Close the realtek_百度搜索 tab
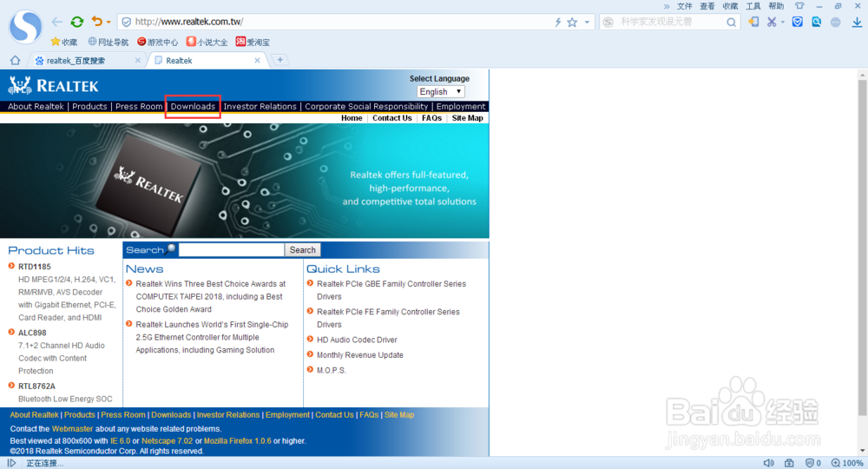Screen dimensions: 868x469 point(138,60)
